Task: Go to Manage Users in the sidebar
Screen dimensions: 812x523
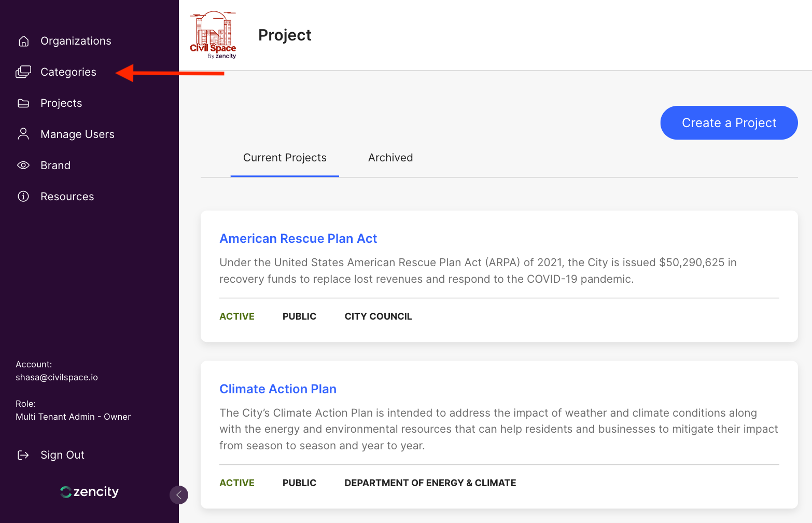Action: (x=77, y=134)
